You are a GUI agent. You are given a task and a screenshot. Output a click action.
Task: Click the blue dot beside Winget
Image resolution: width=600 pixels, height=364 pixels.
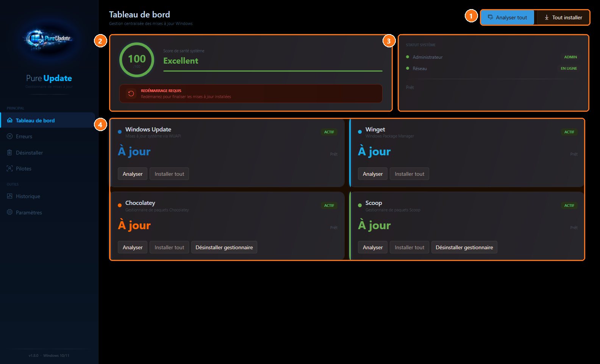click(x=360, y=132)
